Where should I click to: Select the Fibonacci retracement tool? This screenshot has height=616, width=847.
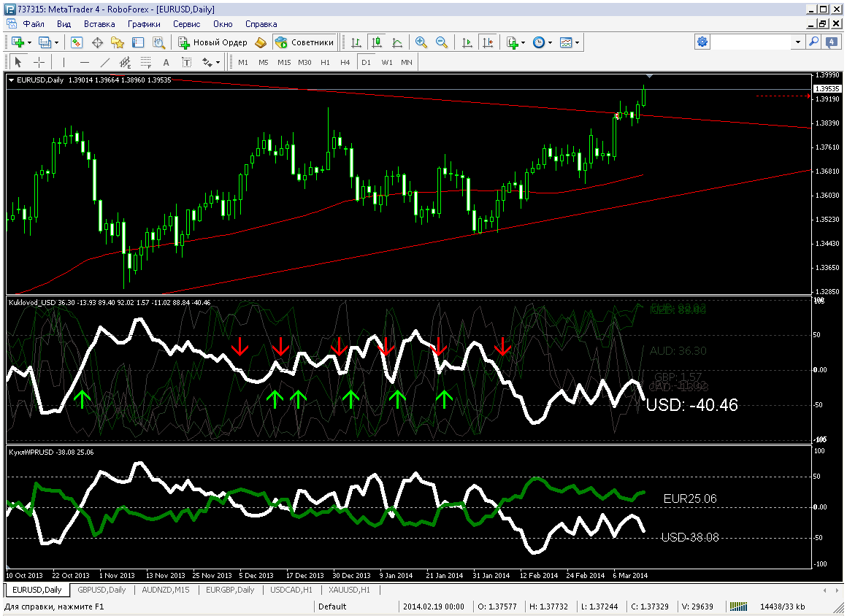coord(146,62)
